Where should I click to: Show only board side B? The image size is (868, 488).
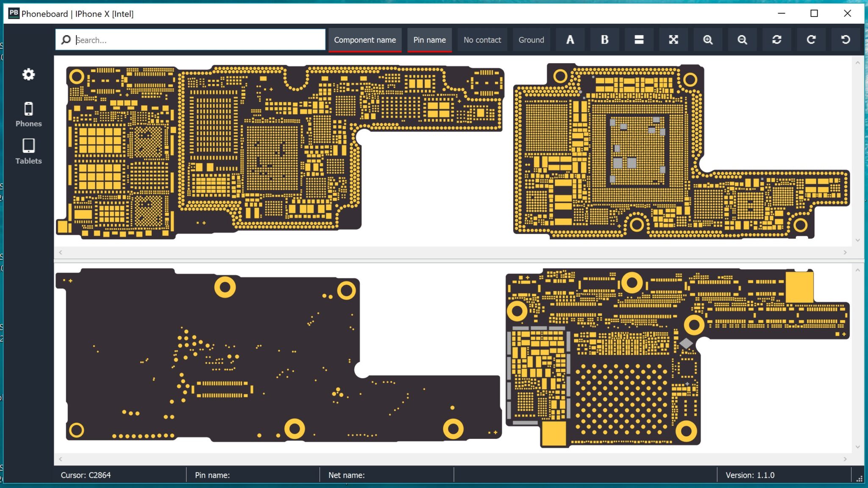pyautogui.click(x=604, y=40)
